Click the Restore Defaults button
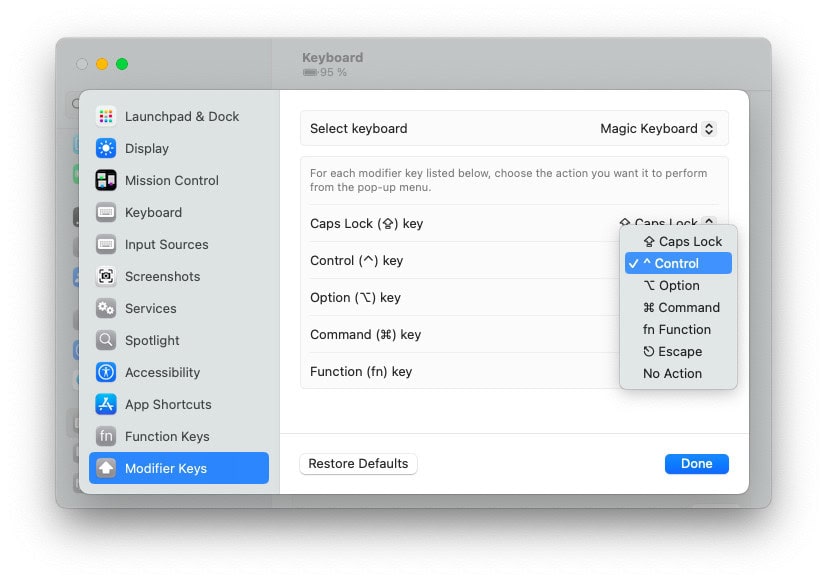Image resolution: width=827 pixels, height=582 pixels. coord(358,464)
